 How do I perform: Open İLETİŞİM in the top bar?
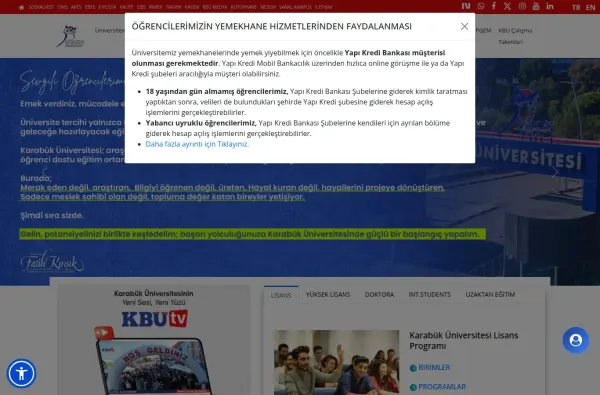[323, 7]
